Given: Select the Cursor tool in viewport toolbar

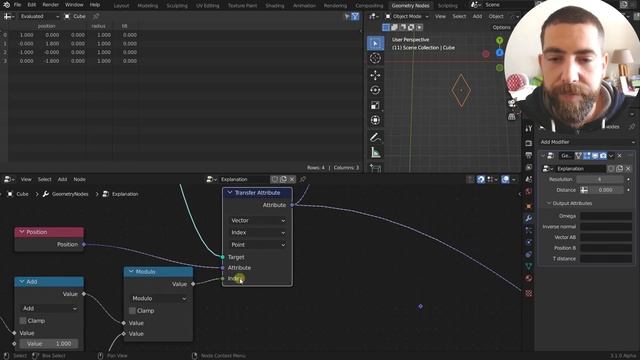Looking at the screenshot, I should (x=375, y=58).
